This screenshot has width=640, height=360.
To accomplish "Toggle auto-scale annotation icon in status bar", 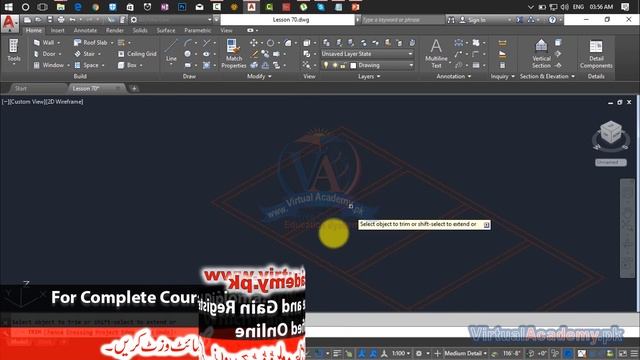I will point(373,353).
